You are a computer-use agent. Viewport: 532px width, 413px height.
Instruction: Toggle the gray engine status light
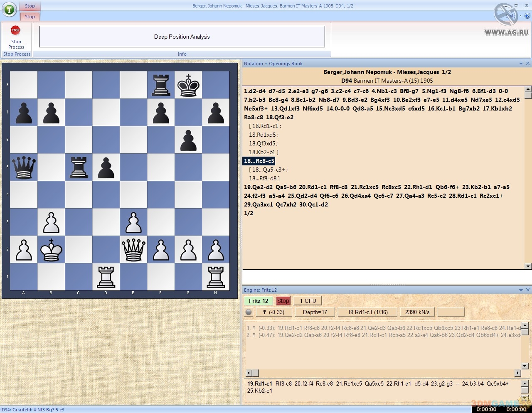coord(249,312)
